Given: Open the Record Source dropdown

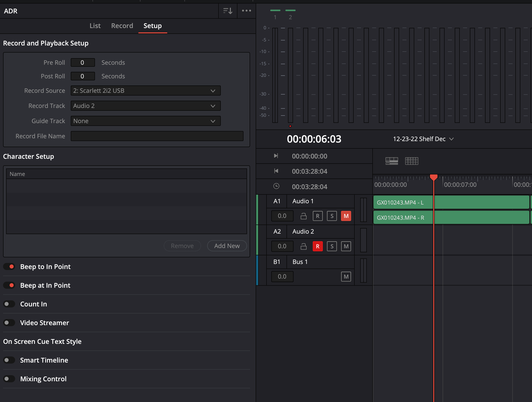Looking at the screenshot, I should tap(146, 91).
